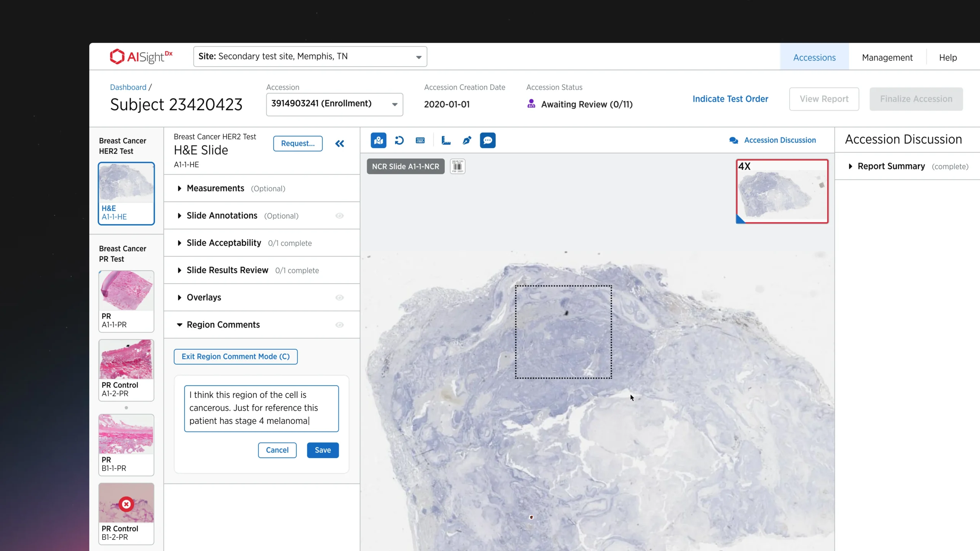The image size is (980, 551).
Task: Toggle the slide minimap icon
Action: point(378,140)
